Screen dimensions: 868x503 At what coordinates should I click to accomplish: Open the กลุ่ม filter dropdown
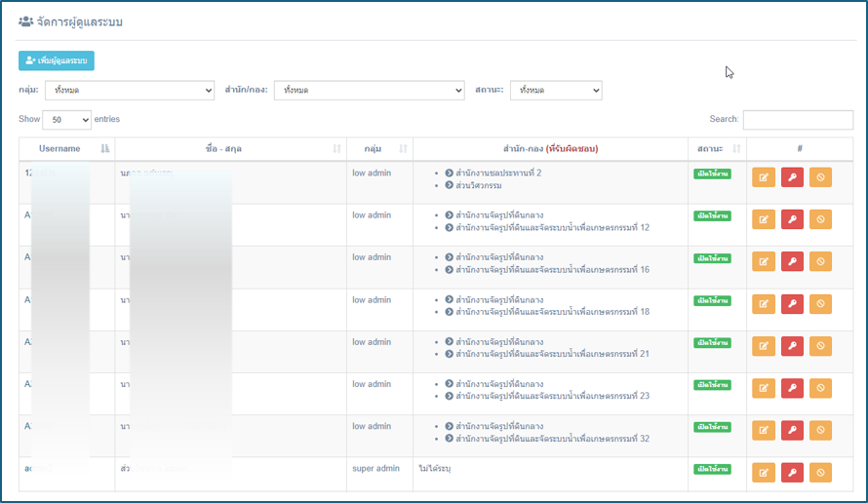(130, 91)
